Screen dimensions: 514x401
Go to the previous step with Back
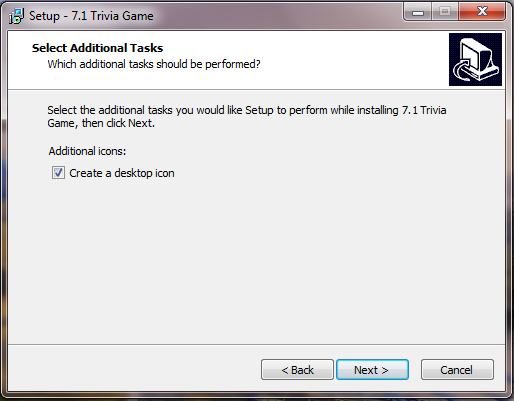pos(297,370)
